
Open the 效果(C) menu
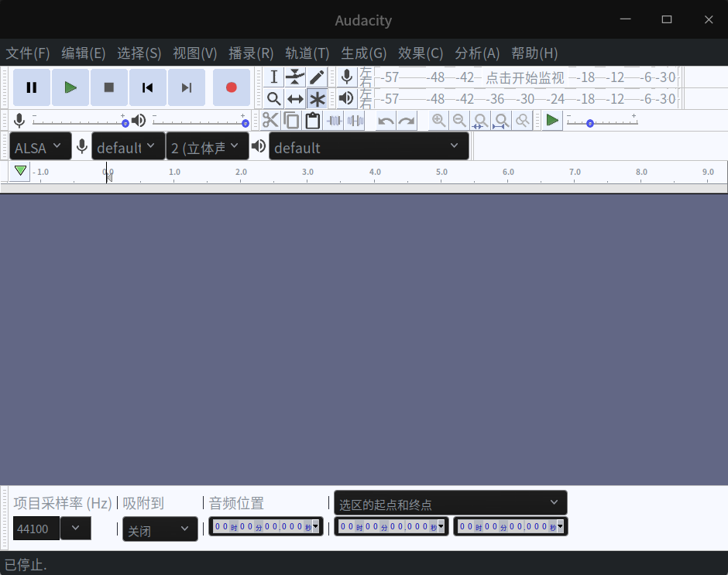(x=420, y=53)
